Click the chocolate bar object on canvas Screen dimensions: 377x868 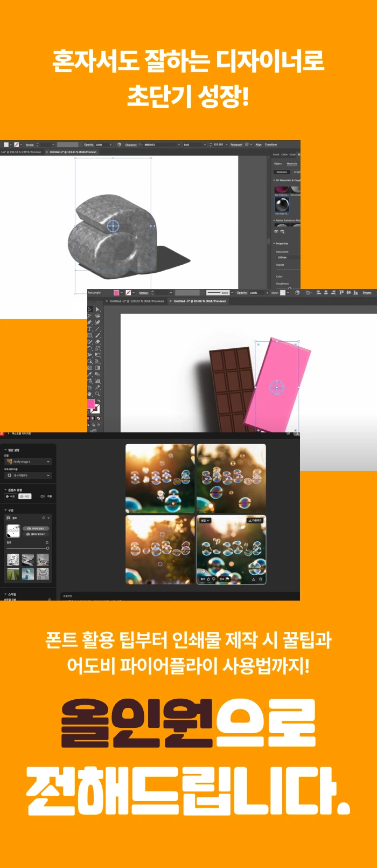point(232,388)
